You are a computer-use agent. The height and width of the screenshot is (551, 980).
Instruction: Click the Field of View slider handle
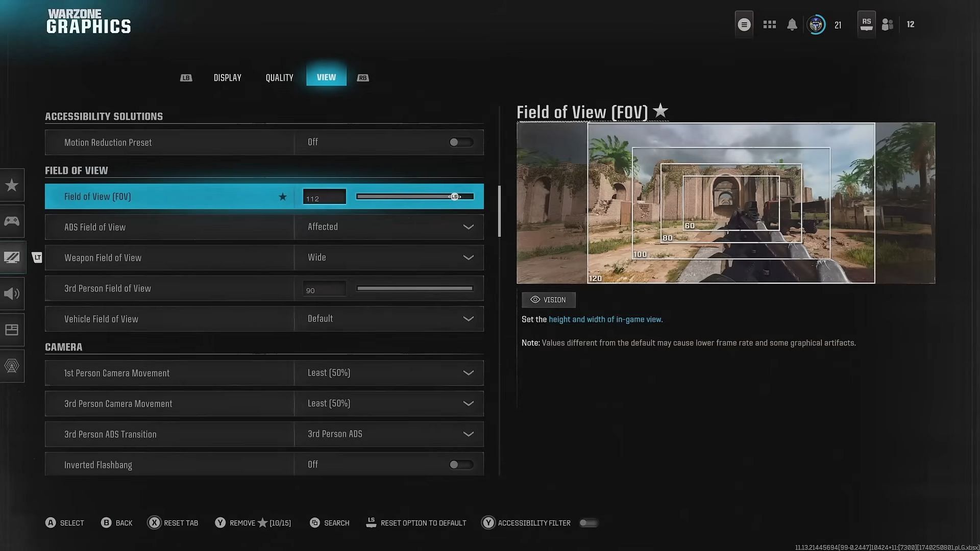coord(454,196)
